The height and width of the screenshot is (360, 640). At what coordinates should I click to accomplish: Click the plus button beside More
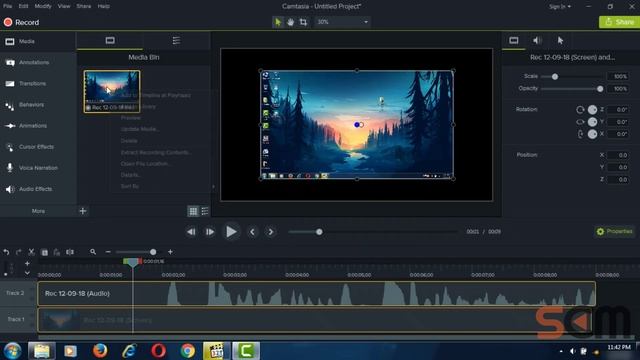click(83, 211)
